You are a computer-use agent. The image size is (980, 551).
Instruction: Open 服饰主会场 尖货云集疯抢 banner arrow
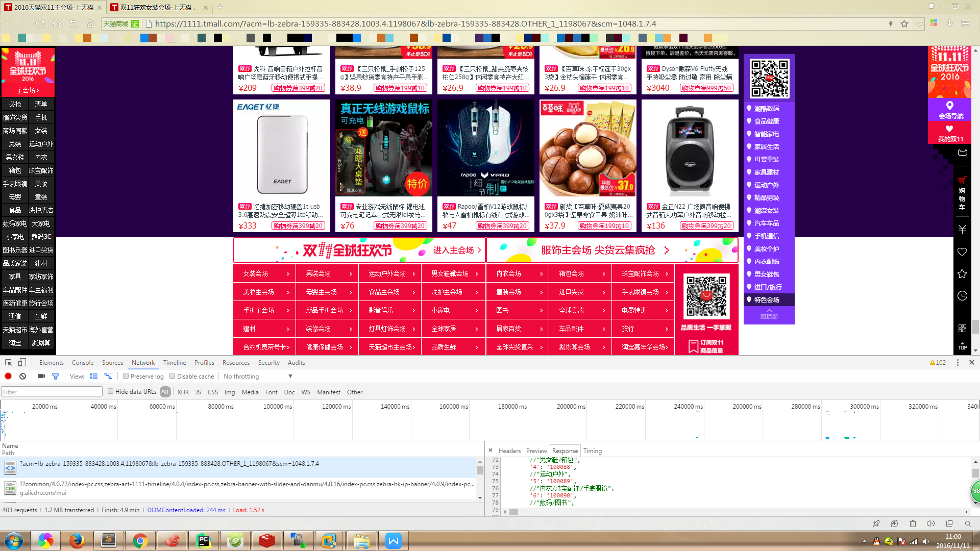[667, 250]
